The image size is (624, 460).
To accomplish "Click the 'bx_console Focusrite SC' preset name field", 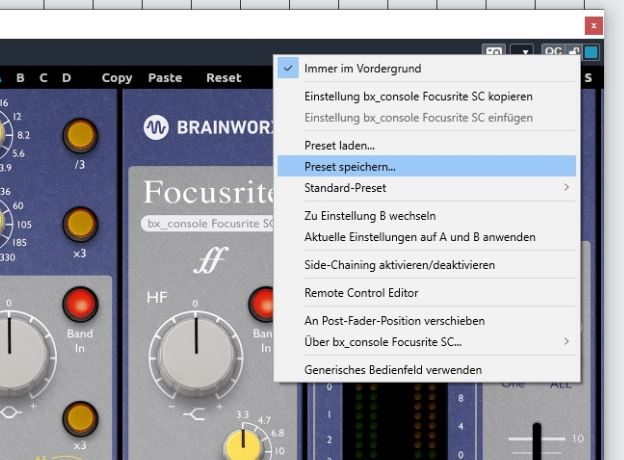I will pyautogui.click(x=208, y=224).
